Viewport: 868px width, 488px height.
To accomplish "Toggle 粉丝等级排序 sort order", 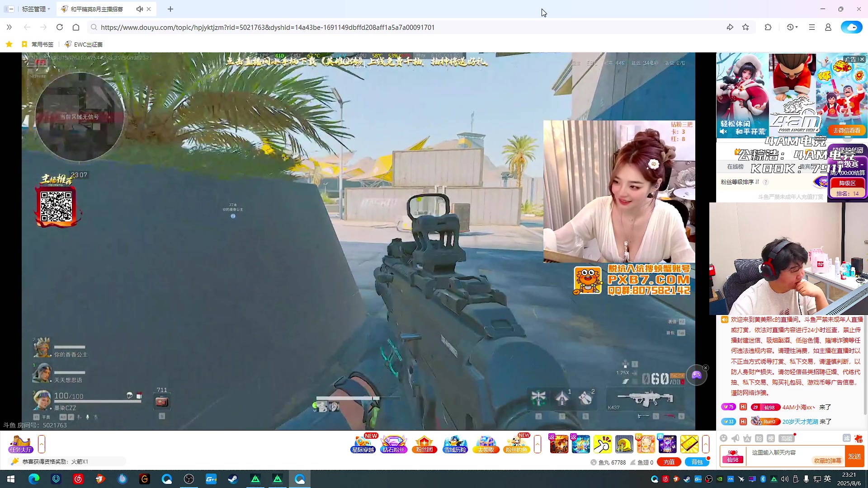I will (740, 182).
